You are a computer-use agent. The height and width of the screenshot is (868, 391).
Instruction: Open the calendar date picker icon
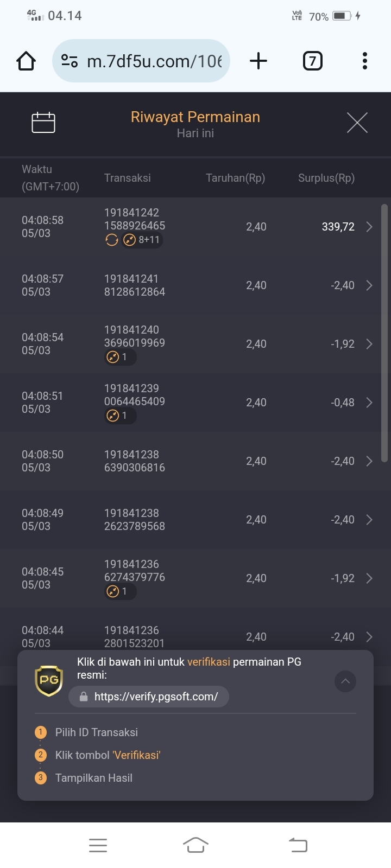click(x=43, y=122)
